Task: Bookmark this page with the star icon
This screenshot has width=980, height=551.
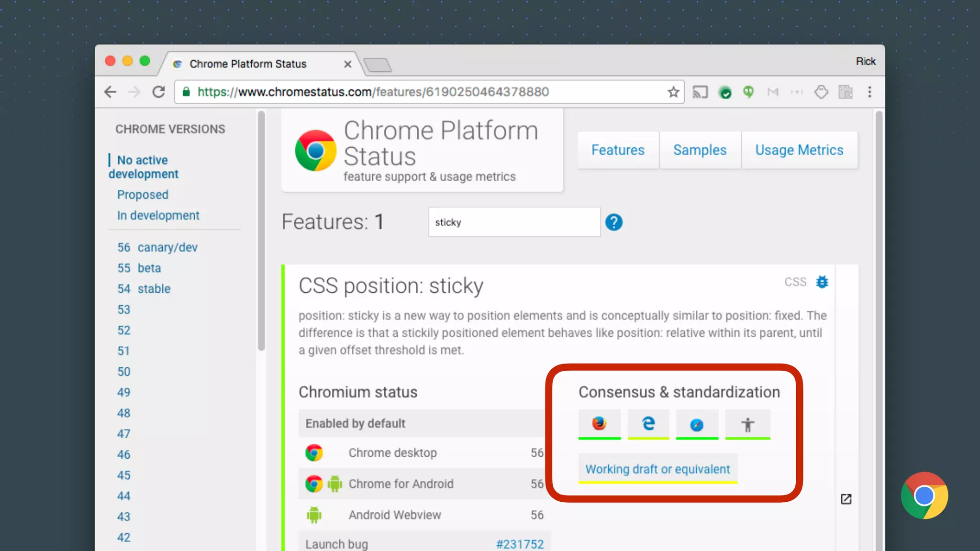Action: (x=673, y=92)
